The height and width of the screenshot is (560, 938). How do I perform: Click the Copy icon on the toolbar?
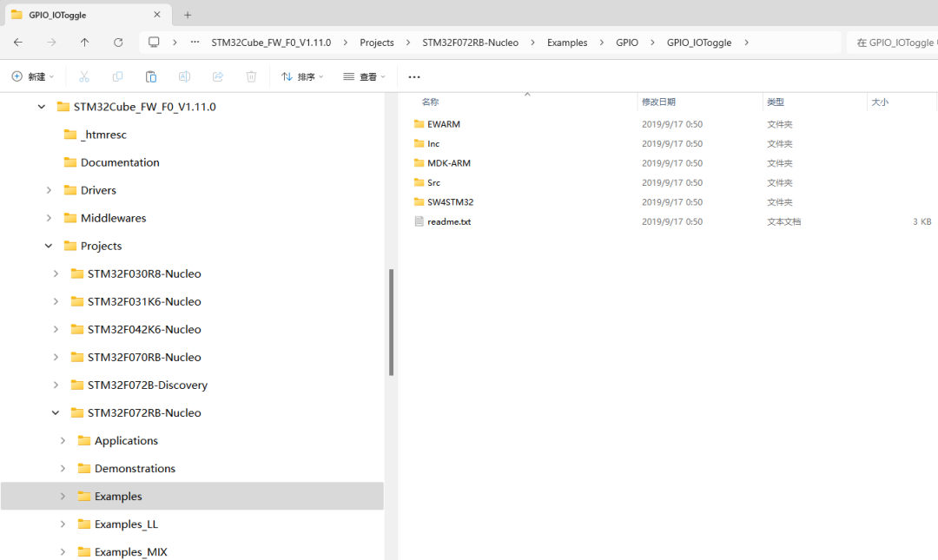pyautogui.click(x=117, y=76)
